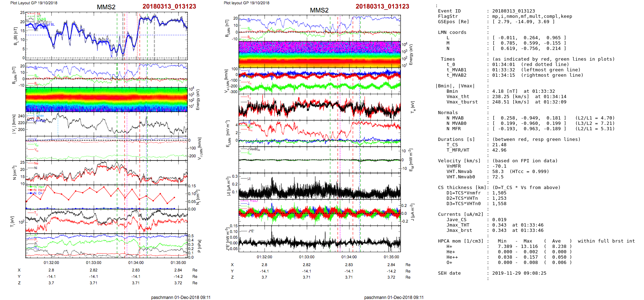The height and width of the screenshot is (300, 644).
Task: Click the VnMFR value '-70.1'
Action: pyautogui.click(x=499, y=166)
